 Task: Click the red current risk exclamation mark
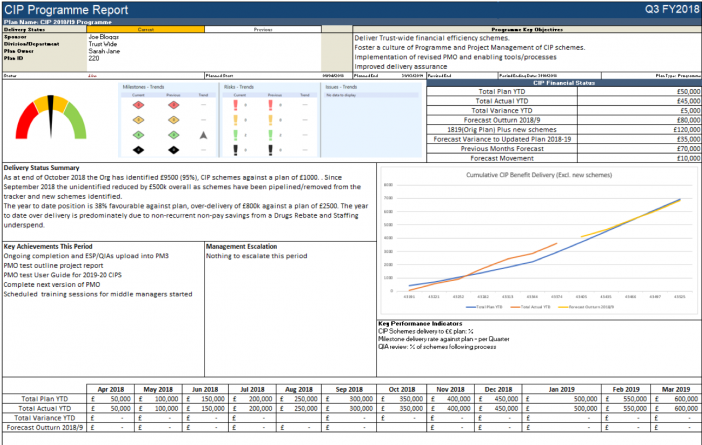pyautogui.click(x=235, y=105)
